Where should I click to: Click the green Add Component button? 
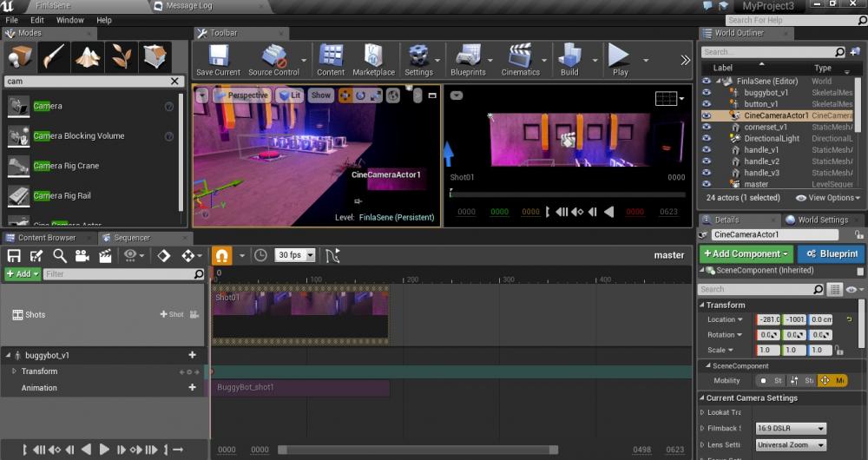click(x=746, y=254)
